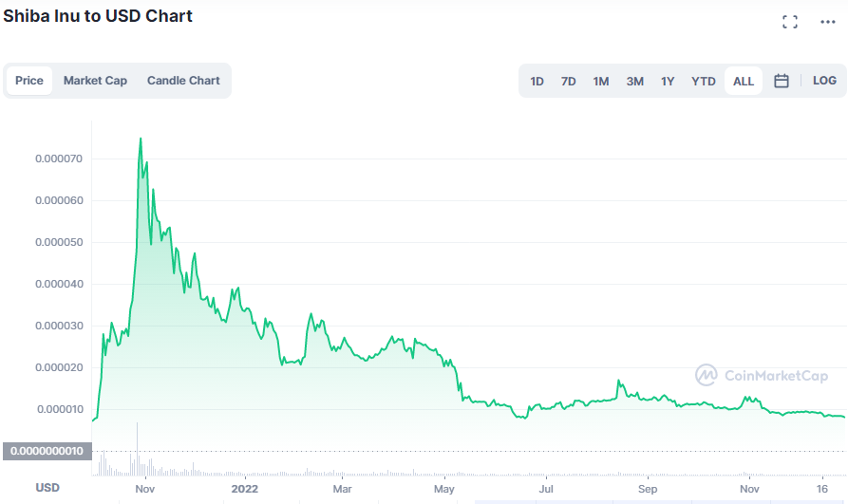Click the 0.0000000010 price label tag

click(47, 451)
